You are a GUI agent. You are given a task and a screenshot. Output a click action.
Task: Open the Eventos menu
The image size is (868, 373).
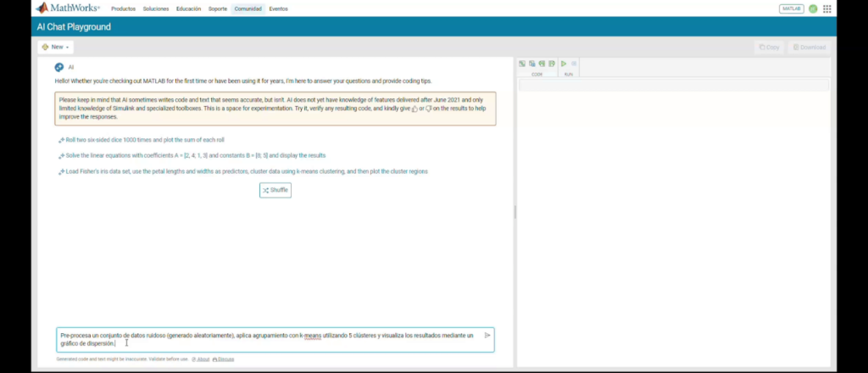[x=278, y=8]
